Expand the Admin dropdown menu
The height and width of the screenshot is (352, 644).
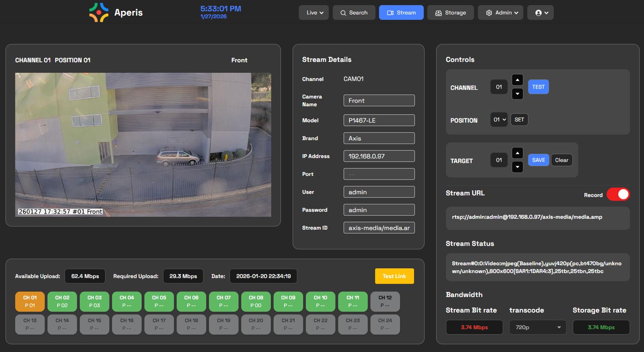click(500, 13)
